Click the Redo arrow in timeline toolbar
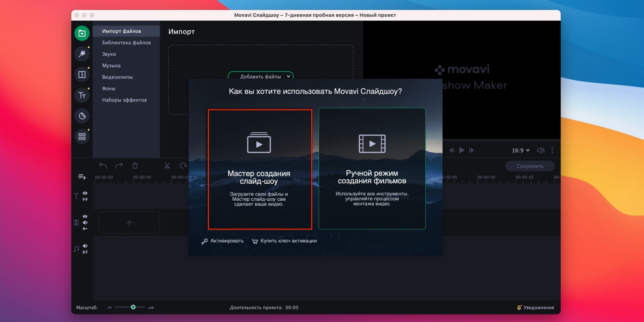 click(x=119, y=165)
